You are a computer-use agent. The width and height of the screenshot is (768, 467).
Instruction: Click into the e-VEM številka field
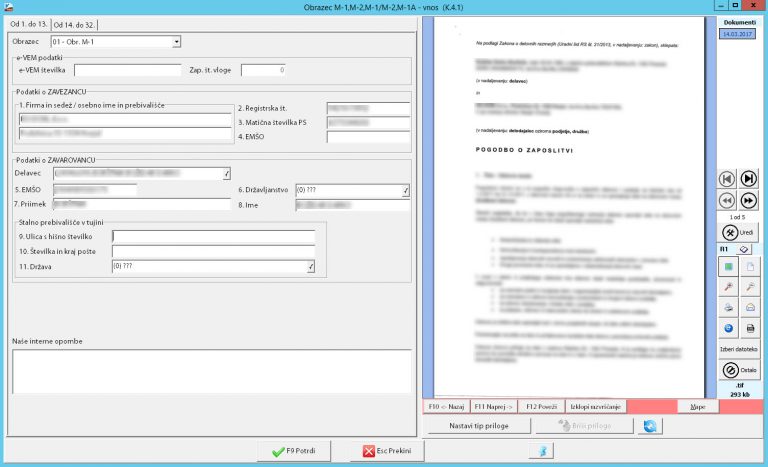click(x=126, y=70)
